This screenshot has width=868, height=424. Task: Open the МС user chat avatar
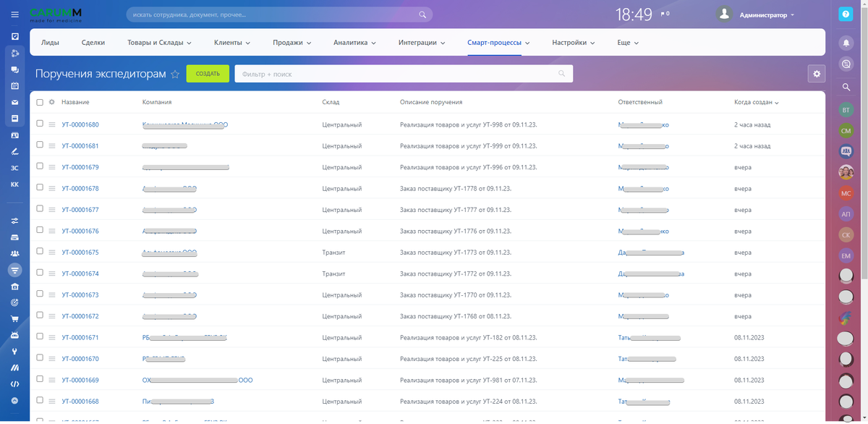[x=846, y=193]
